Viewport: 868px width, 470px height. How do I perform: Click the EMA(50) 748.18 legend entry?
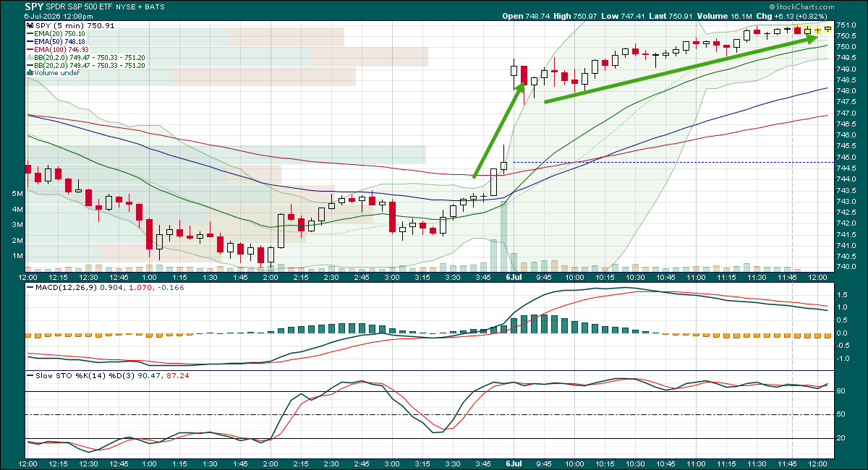point(59,41)
